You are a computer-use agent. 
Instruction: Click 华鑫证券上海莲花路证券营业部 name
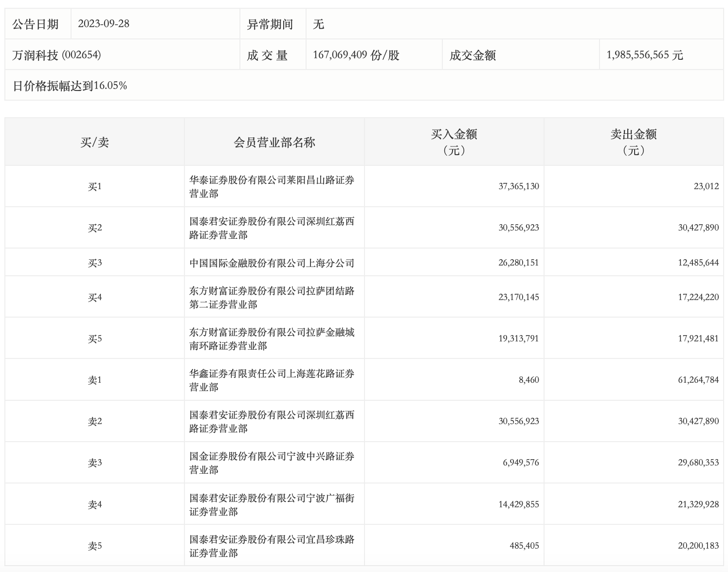(x=272, y=380)
